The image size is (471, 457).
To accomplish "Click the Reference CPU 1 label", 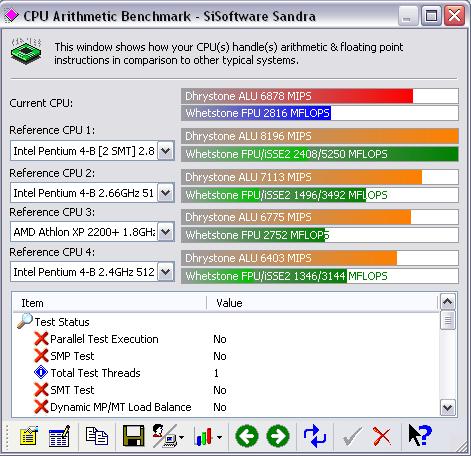I will [x=52, y=130].
